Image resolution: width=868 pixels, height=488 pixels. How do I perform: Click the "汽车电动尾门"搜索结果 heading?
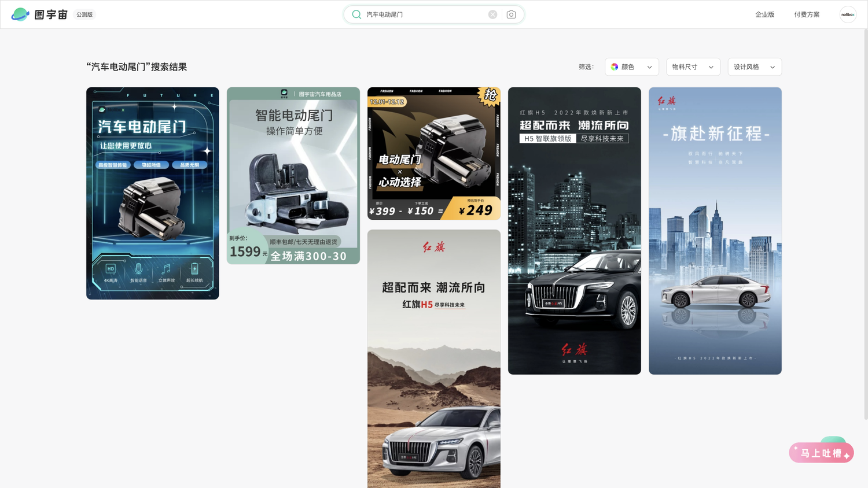pos(137,67)
